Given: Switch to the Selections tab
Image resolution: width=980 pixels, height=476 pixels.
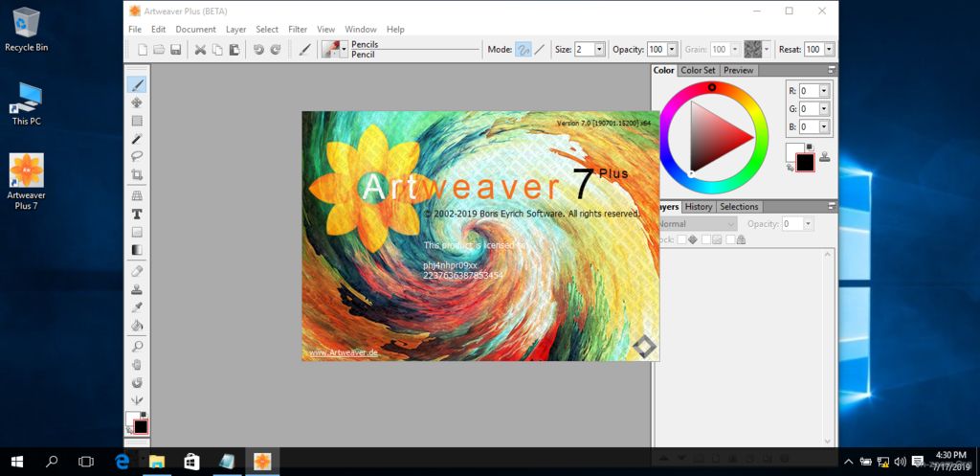Looking at the screenshot, I should [x=739, y=207].
